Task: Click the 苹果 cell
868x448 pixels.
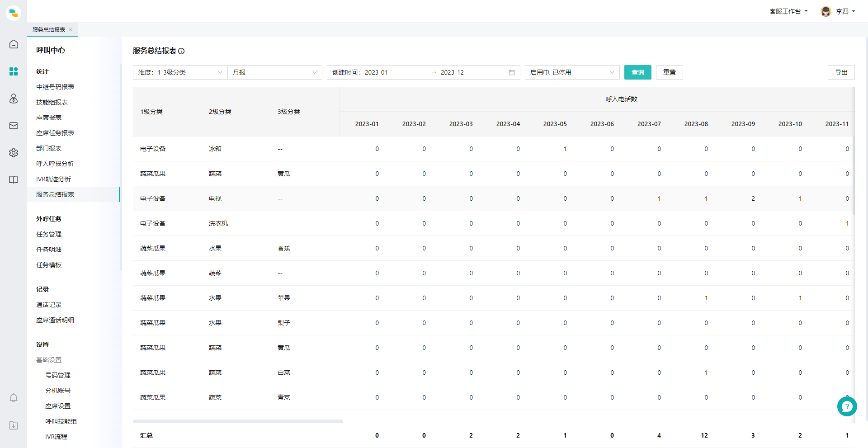Action: click(x=284, y=298)
